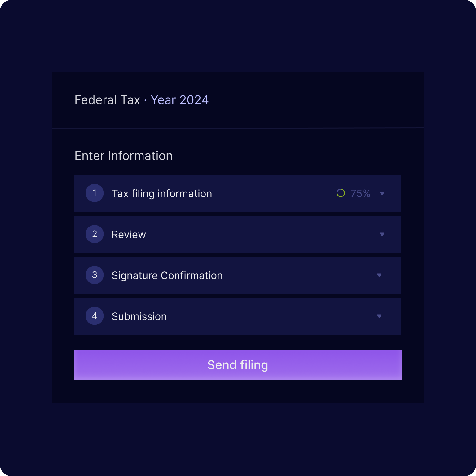Click the Year 2024 link
Image resolution: width=476 pixels, height=476 pixels.
179,100
